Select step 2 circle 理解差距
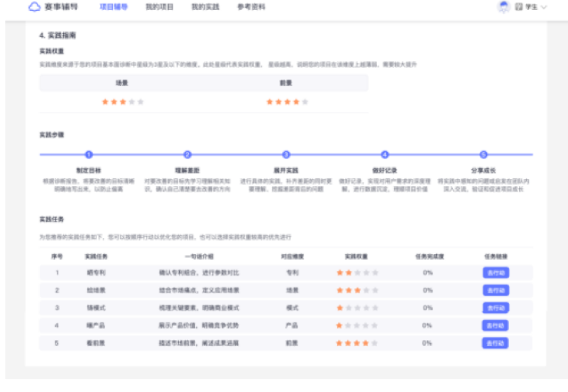 pyautogui.click(x=187, y=154)
